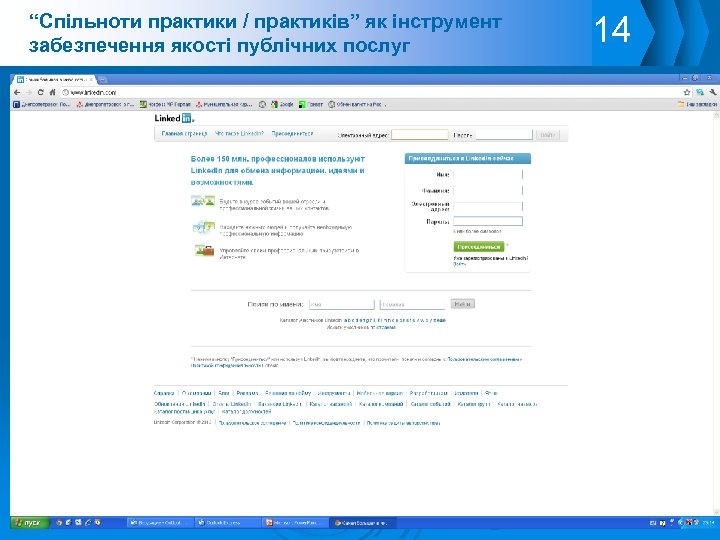This screenshot has width=720, height=540.
Task: Open the 'Присоединиться' nav link
Action: click(292, 134)
